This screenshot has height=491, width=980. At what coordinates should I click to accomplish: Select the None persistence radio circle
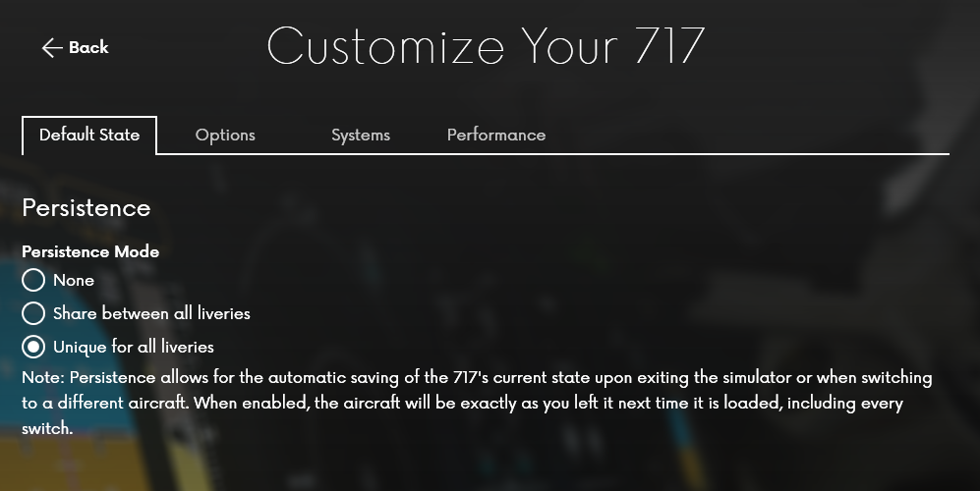(33, 280)
